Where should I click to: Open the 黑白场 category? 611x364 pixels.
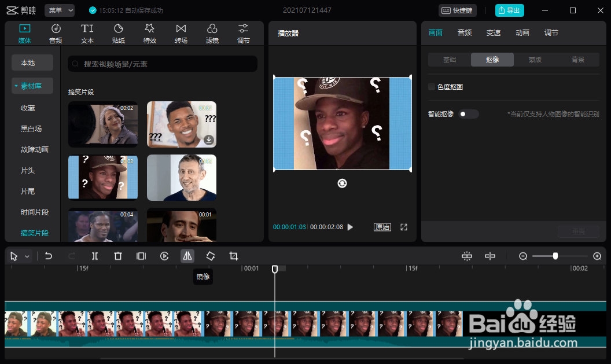[x=31, y=128]
